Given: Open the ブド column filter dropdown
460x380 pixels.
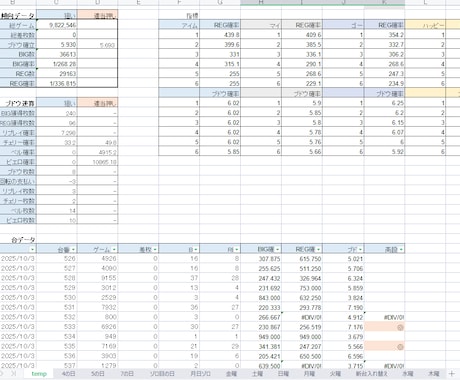Looking at the screenshot, I should tap(360, 249).
